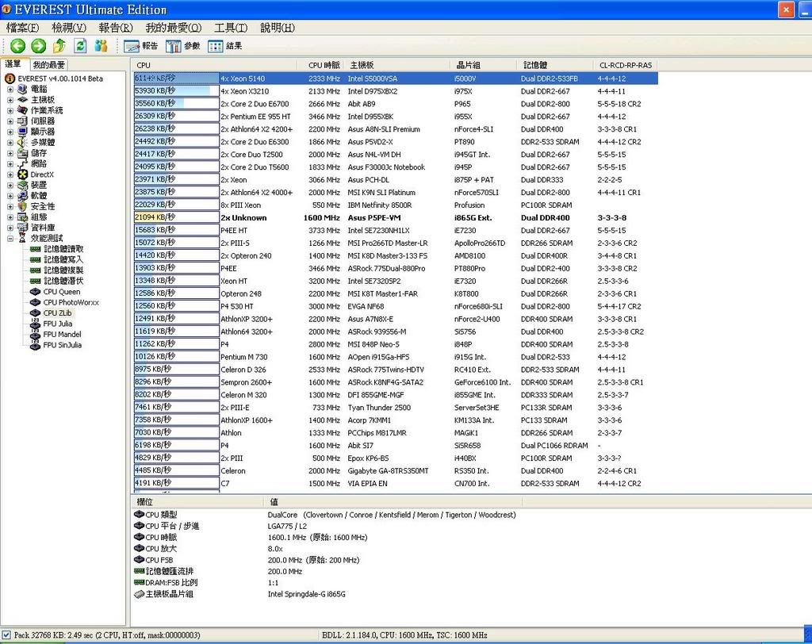Click the up-level arrow toolbar icon
812x644 pixels.
tap(59, 46)
